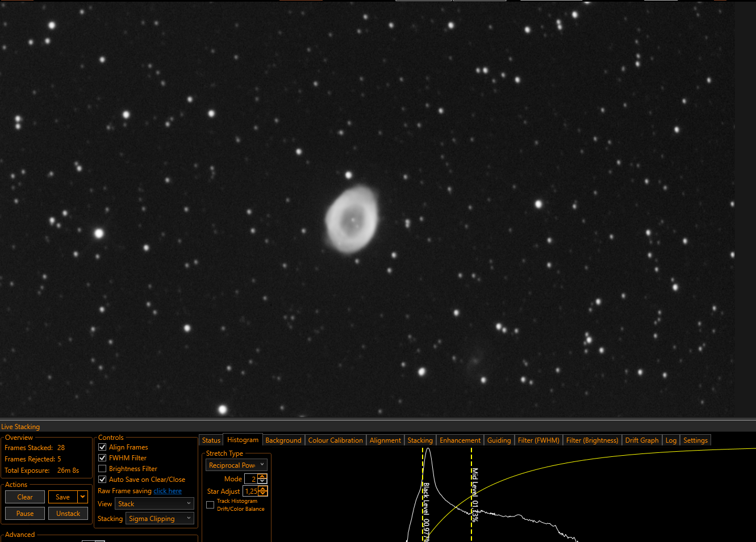
Task: Disable the FWHM Filter checkbox
Action: pyautogui.click(x=102, y=457)
